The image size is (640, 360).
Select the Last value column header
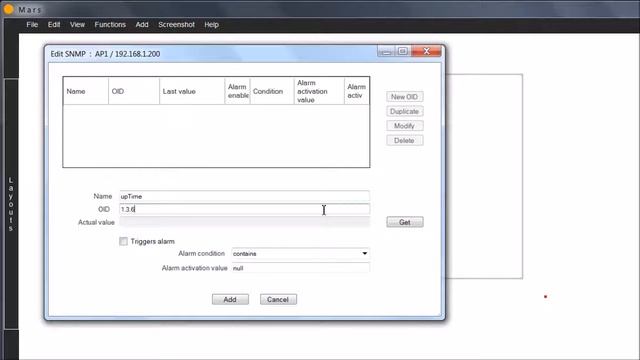(x=192, y=91)
